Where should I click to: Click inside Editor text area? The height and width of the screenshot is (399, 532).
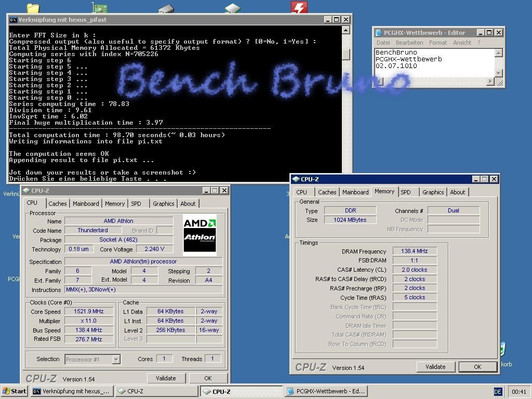point(434,63)
